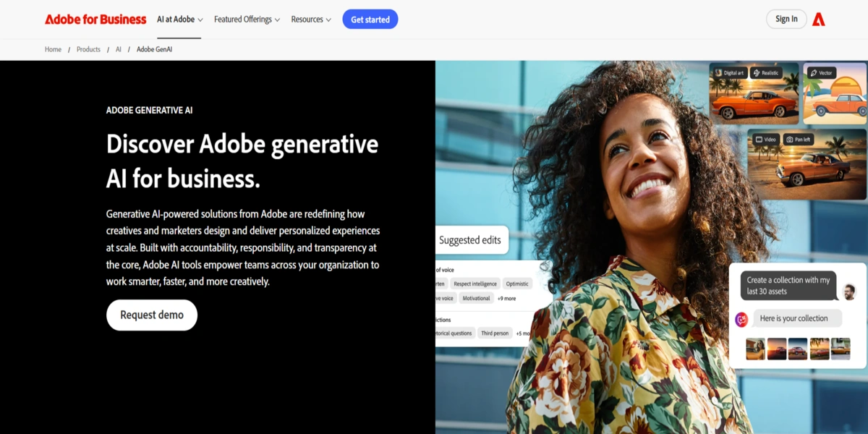The width and height of the screenshot is (868, 434).
Task: Open the middle thumbnail in the collection
Action: (x=798, y=349)
